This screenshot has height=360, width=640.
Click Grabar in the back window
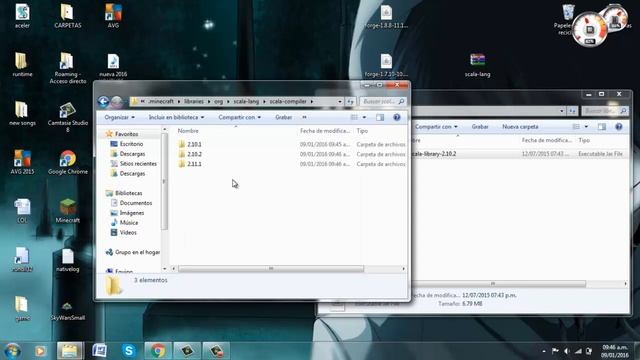(x=480, y=127)
